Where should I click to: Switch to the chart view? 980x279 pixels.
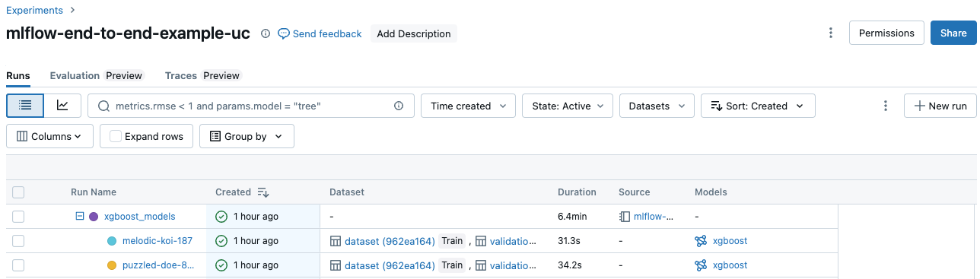point(62,106)
